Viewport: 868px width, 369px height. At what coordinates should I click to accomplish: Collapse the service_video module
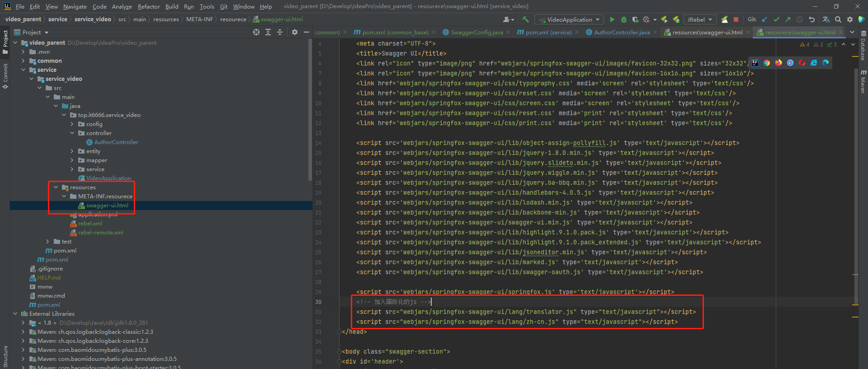point(32,79)
